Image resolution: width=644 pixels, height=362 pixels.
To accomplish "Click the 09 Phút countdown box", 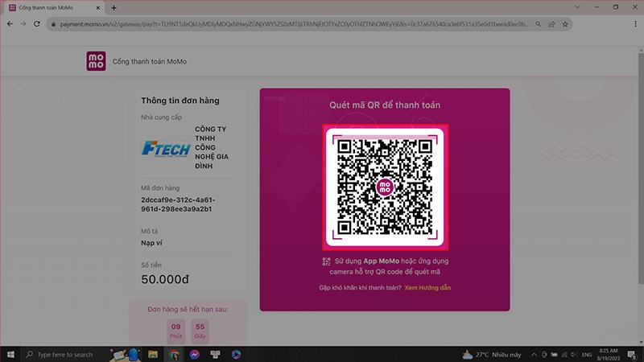I will (x=175, y=331).
